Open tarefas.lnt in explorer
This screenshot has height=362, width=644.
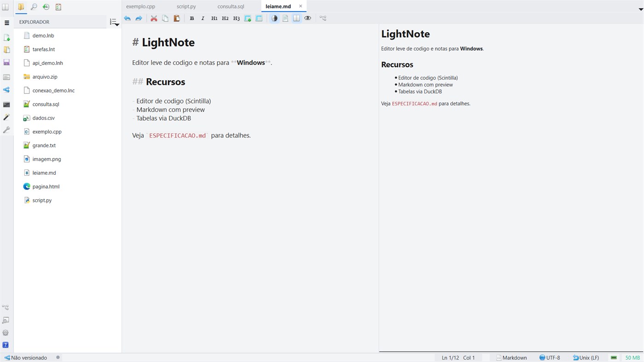coord(44,49)
